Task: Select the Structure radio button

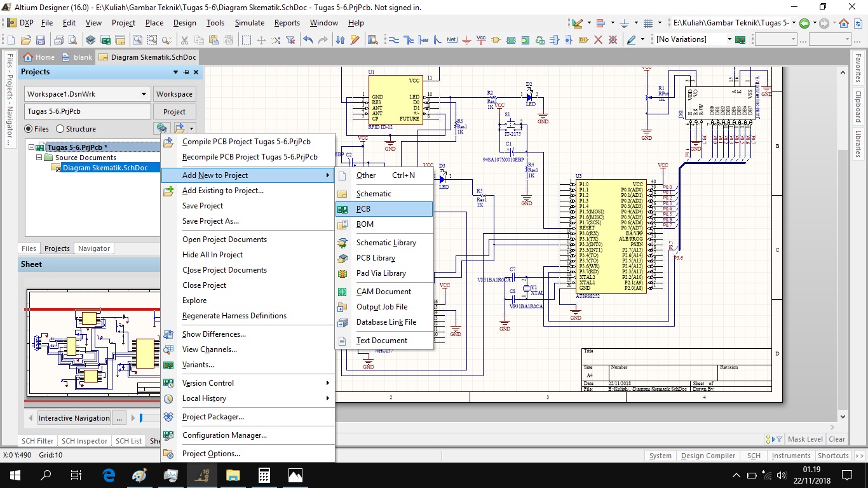Action: (60, 129)
